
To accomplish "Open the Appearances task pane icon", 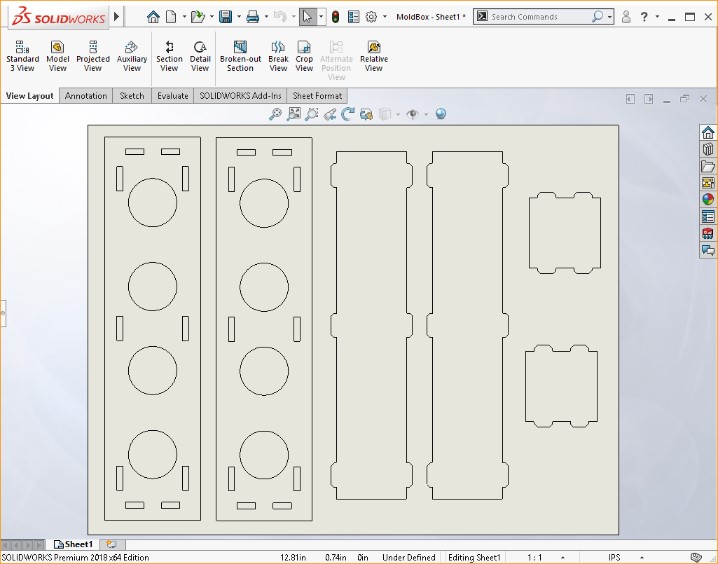I will click(x=708, y=200).
